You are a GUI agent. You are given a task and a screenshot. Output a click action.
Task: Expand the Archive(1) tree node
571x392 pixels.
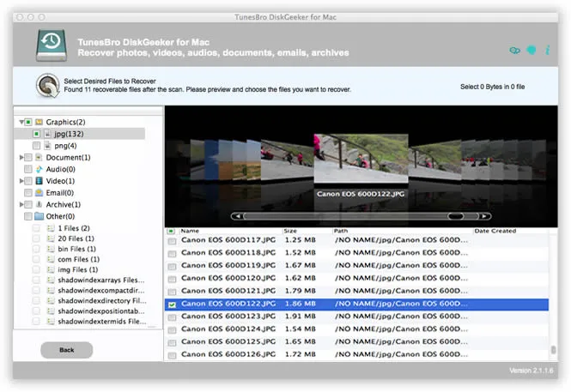[21, 205]
